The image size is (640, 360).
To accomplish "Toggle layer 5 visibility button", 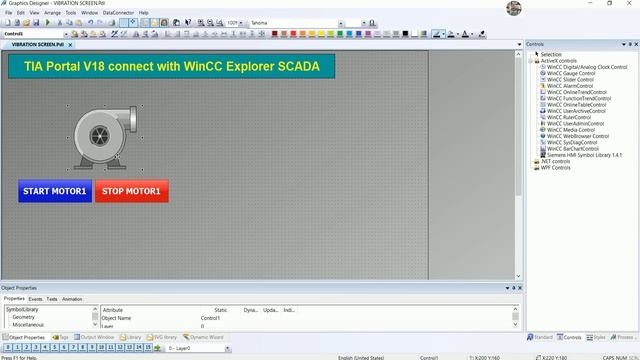I will pos(54,348).
